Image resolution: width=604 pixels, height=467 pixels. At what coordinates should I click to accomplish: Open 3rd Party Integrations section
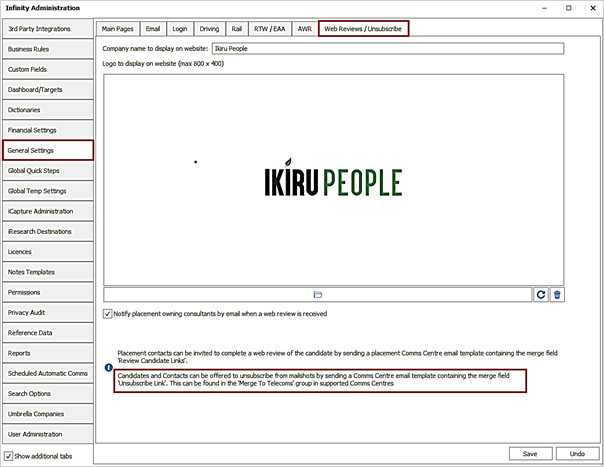coord(47,28)
